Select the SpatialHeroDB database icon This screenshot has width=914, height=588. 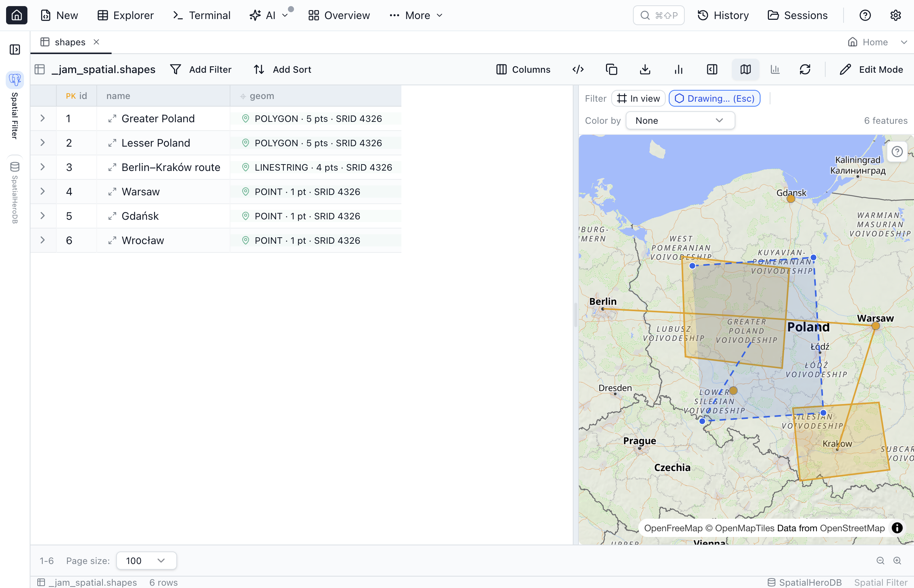15,167
